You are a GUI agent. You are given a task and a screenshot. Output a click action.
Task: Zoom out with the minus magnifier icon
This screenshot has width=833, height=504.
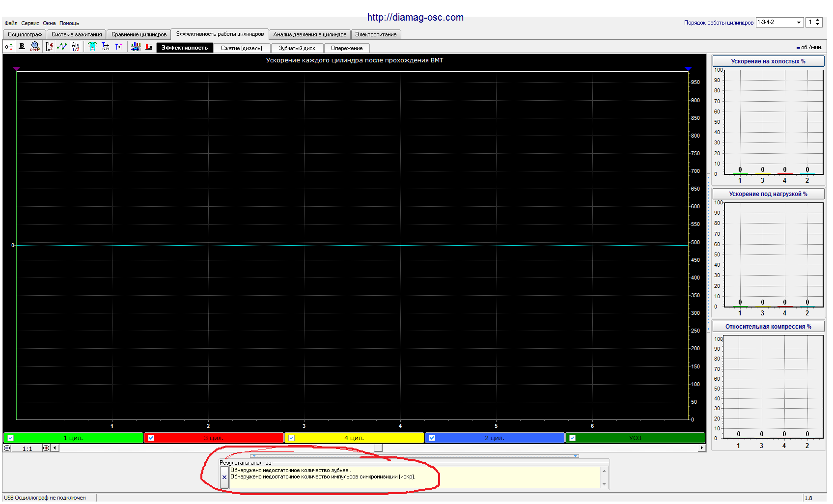click(x=7, y=448)
